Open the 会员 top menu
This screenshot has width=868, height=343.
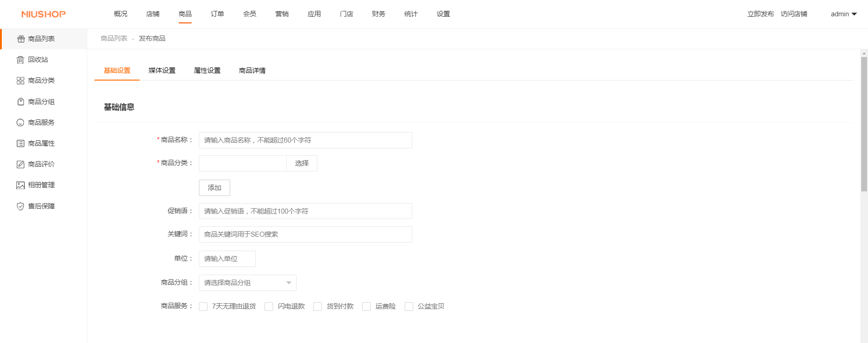[250, 14]
